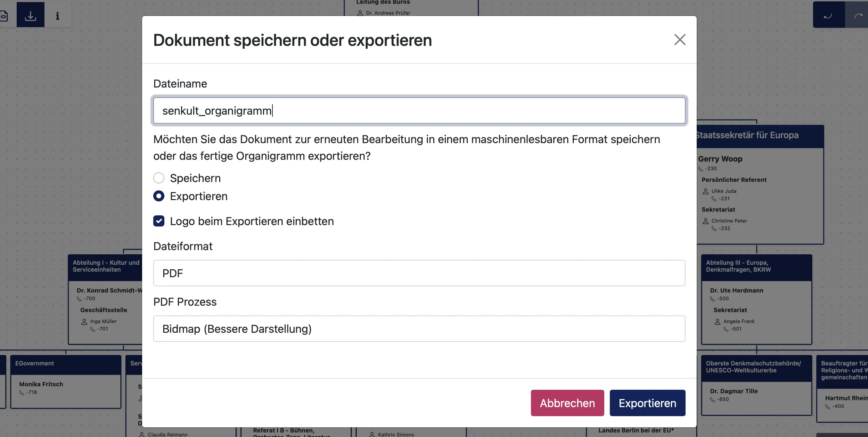Click phone icon beside Gerry Woop's -230
This screenshot has width=868, height=437.
pyautogui.click(x=701, y=169)
